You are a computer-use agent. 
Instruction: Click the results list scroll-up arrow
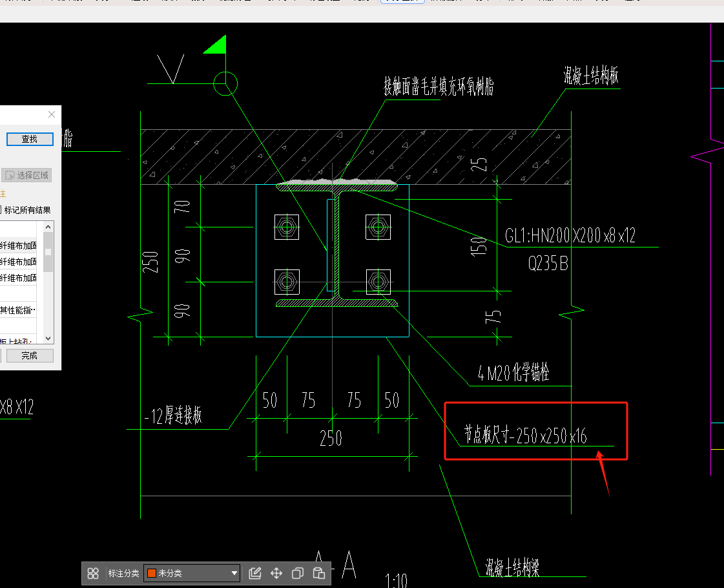tap(48, 227)
